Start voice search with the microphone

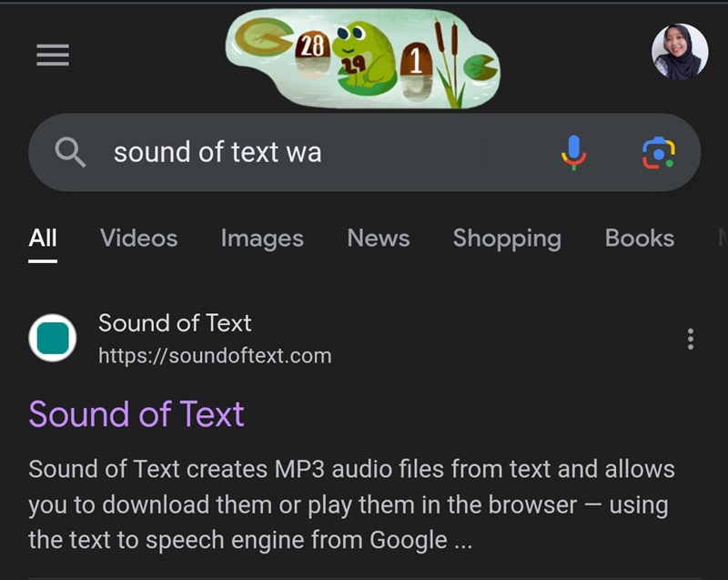tap(573, 152)
